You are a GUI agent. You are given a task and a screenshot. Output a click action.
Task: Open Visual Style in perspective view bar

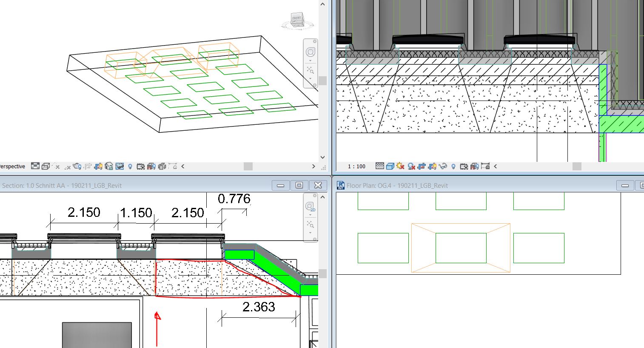[x=46, y=167]
